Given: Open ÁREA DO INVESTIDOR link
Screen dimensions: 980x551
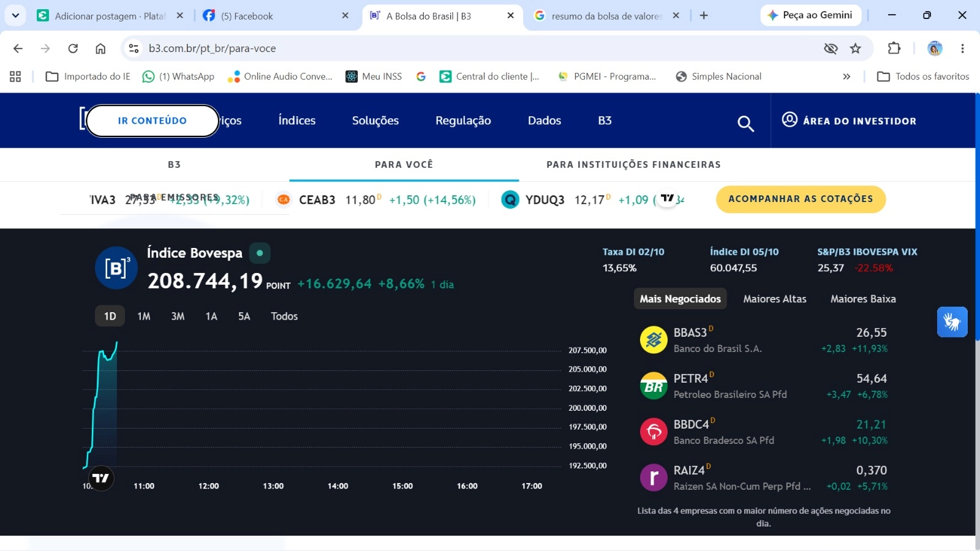Looking at the screenshot, I should point(849,121).
